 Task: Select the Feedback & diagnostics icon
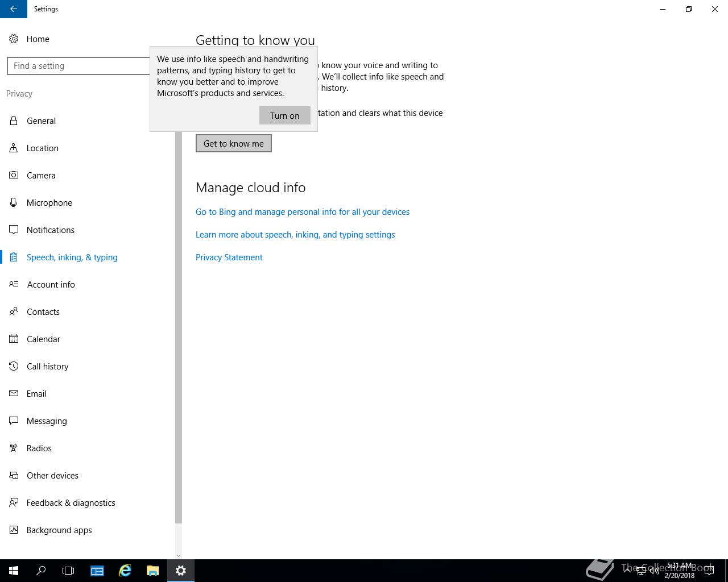(14, 502)
